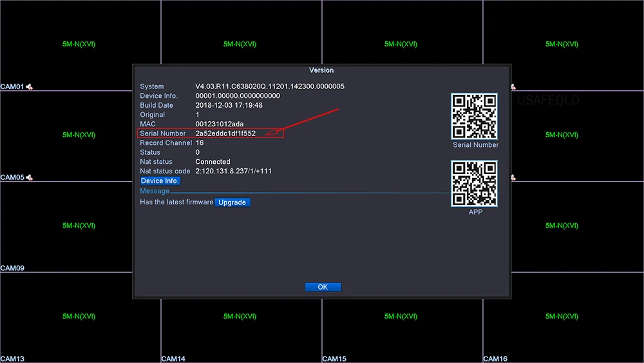Select the Nat status Connected text
This screenshot has width=644, height=363.
point(213,162)
